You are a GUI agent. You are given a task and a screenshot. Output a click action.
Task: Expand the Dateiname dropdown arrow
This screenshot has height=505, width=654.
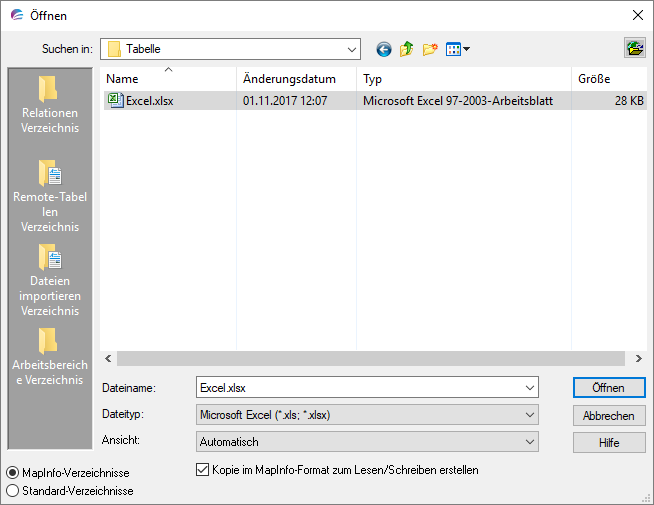coord(530,388)
